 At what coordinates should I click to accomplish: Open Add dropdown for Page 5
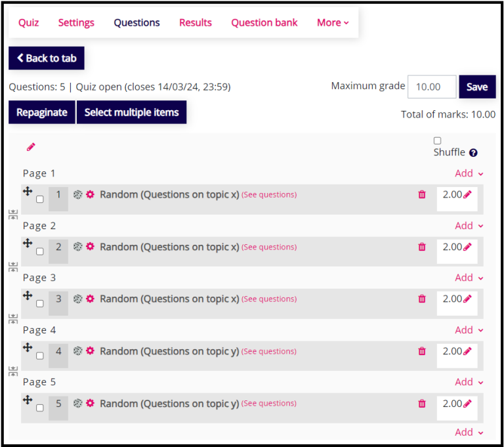tap(469, 382)
